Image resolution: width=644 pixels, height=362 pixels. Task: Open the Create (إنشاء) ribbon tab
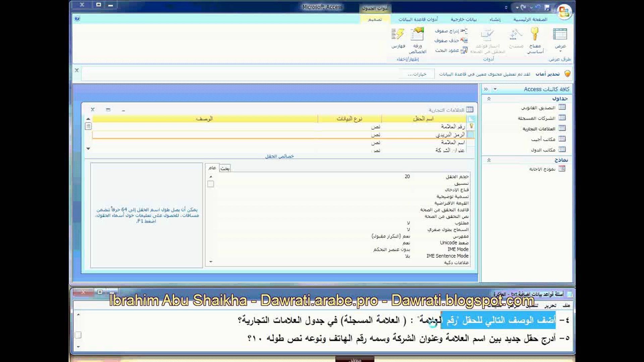pos(495,19)
